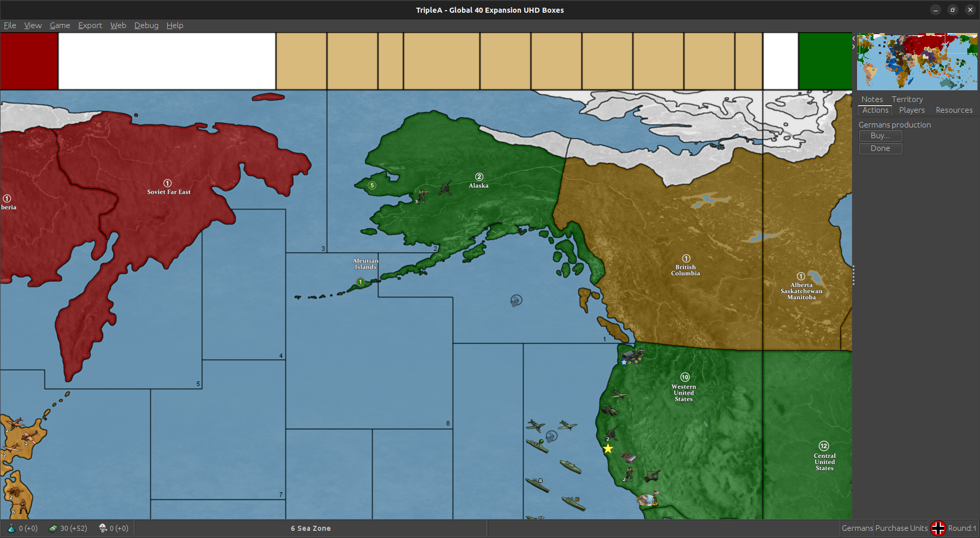Select the air base hangar in Western United States
Viewport: 980px width, 538px height.
point(632,355)
